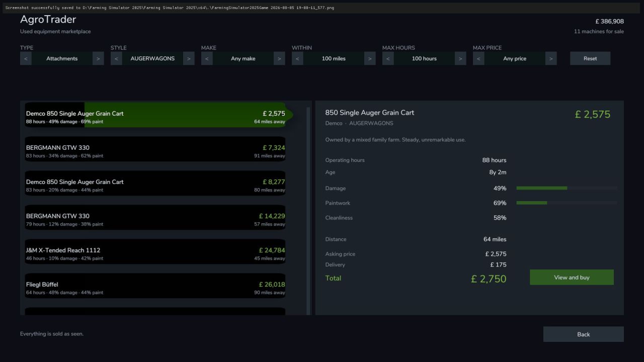Click next arrow for WITHIN distance filter

tap(370, 58)
